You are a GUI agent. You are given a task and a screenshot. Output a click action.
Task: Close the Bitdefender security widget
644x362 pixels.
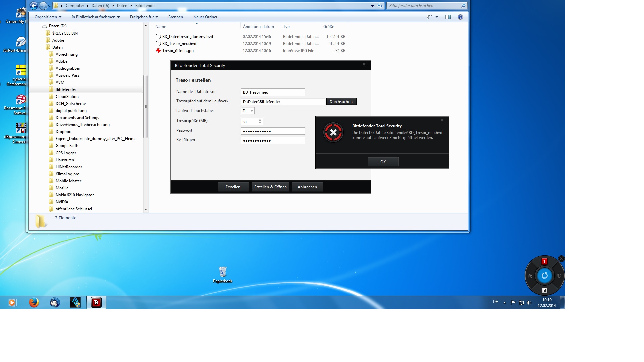561,259
